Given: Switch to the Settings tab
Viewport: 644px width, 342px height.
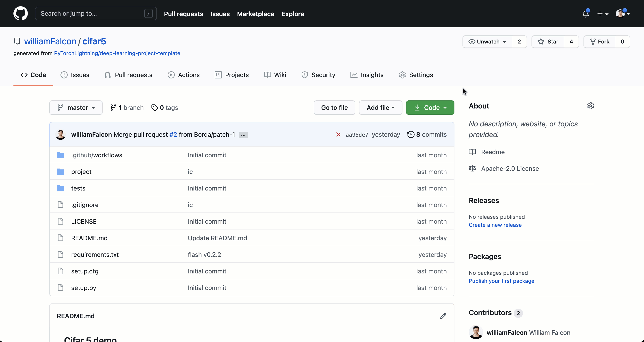Looking at the screenshot, I should coord(416,75).
